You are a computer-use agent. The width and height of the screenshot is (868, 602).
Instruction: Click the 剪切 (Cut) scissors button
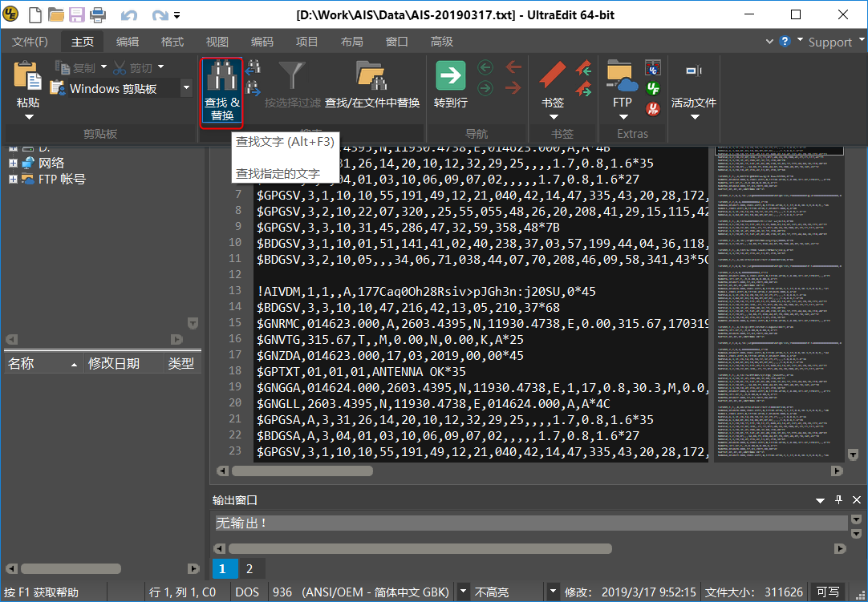click(x=132, y=67)
